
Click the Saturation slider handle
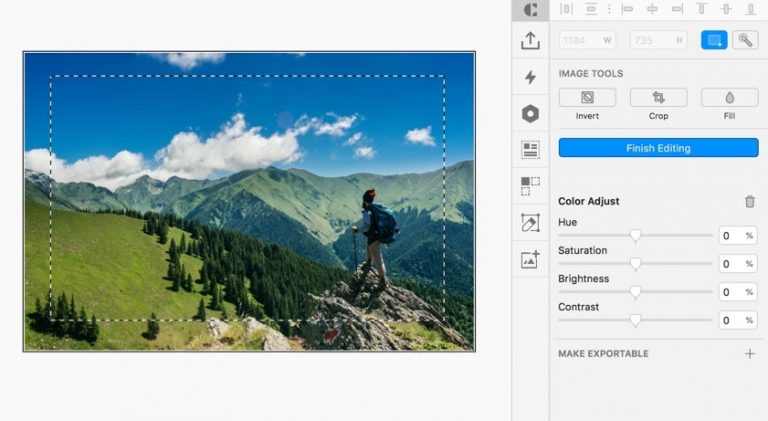click(635, 264)
